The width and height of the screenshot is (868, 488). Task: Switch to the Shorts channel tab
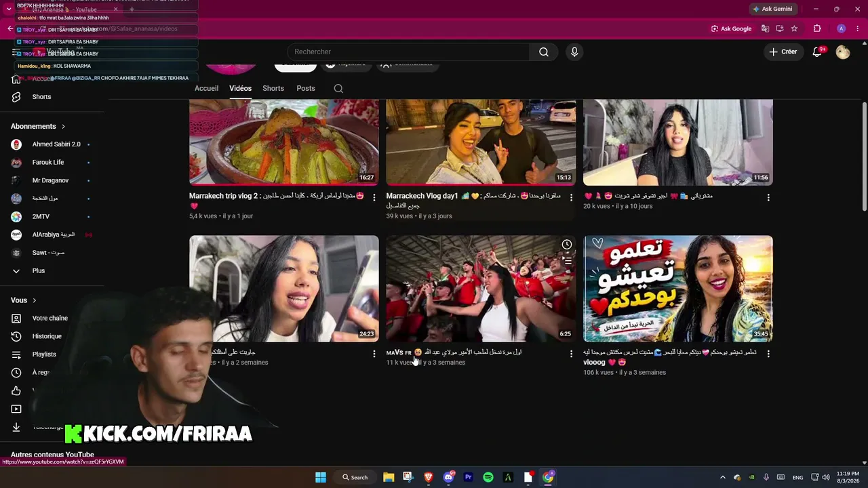coord(273,89)
